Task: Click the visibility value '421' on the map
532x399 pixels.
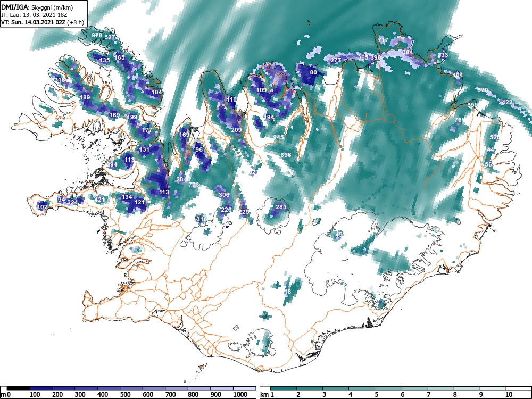Action: click(100, 199)
